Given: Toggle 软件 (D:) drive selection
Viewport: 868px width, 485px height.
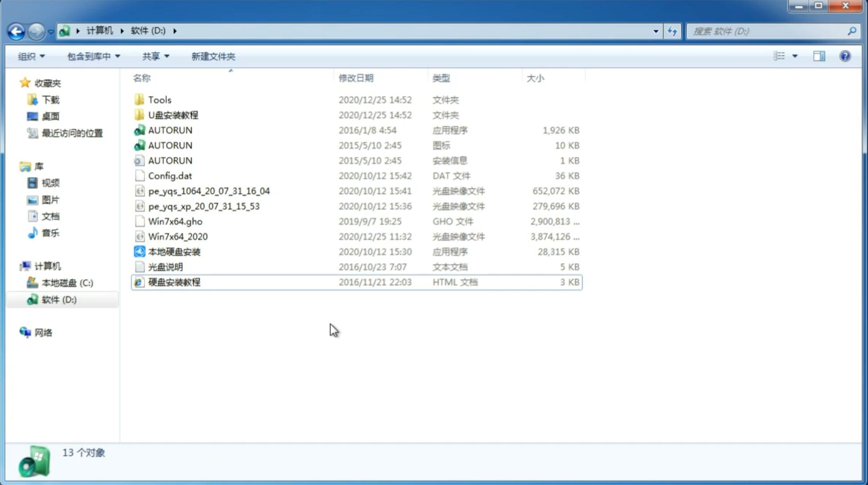Looking at the screenshot, I should (58, 299).
